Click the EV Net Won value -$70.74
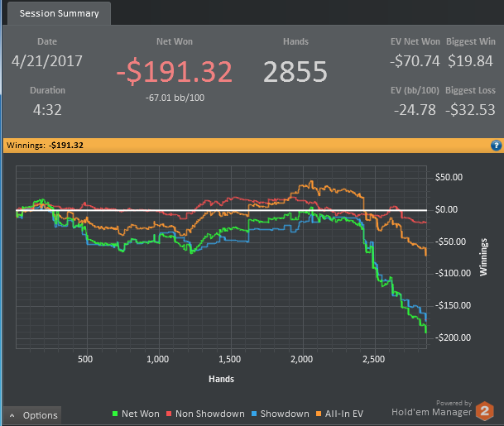The height and width of the screenshot is (426, 504). point(415,61)
